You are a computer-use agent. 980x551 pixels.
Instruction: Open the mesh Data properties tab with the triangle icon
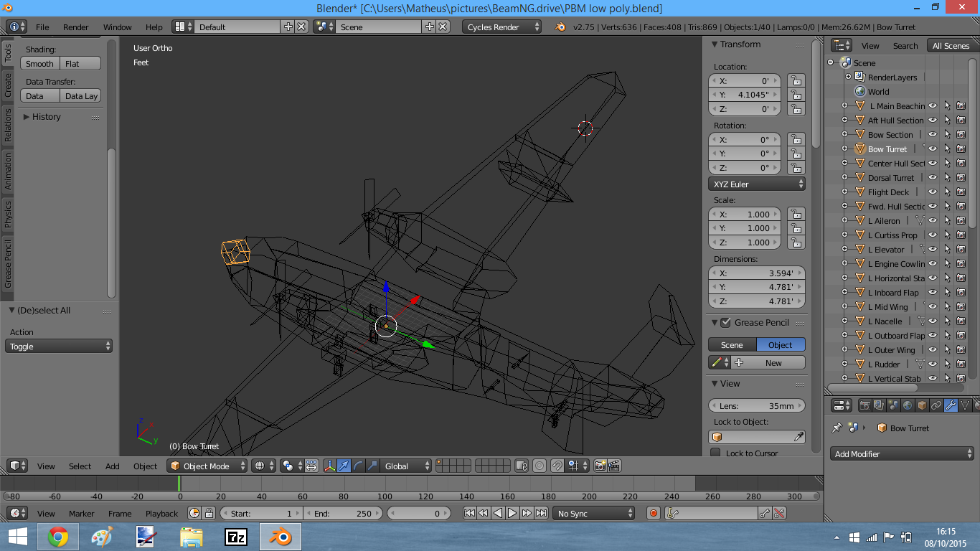point(965,405)
